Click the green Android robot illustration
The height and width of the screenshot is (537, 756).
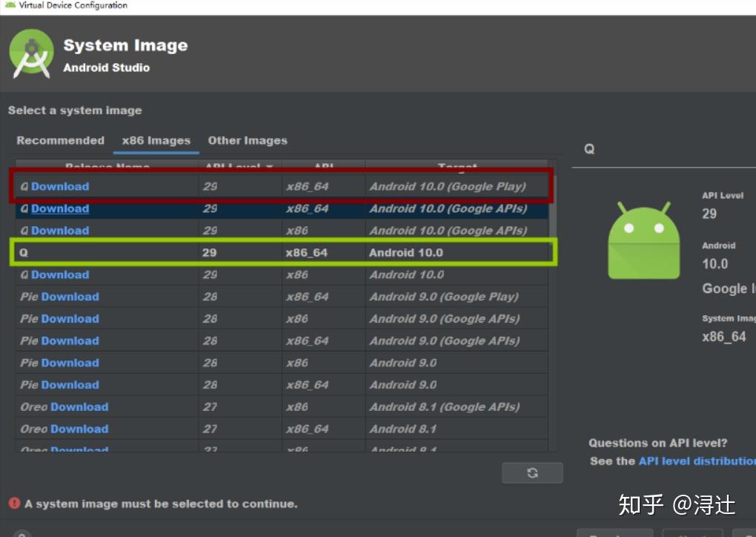643,241
